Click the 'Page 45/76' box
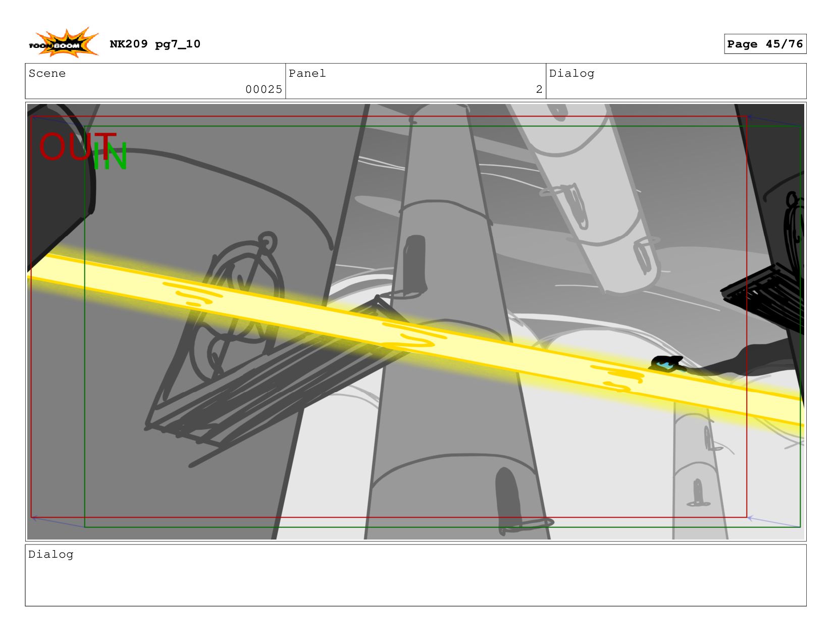 click(765, 44)
